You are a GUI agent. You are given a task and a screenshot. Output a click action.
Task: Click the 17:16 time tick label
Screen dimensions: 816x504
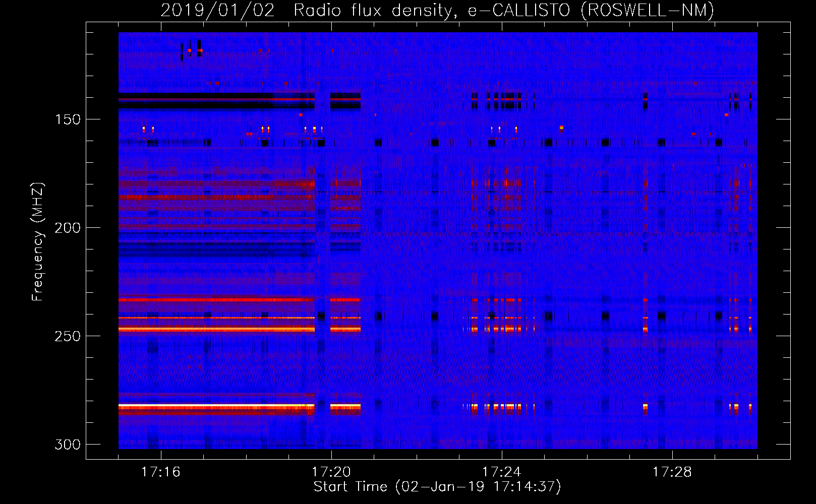tap(160, 472)
